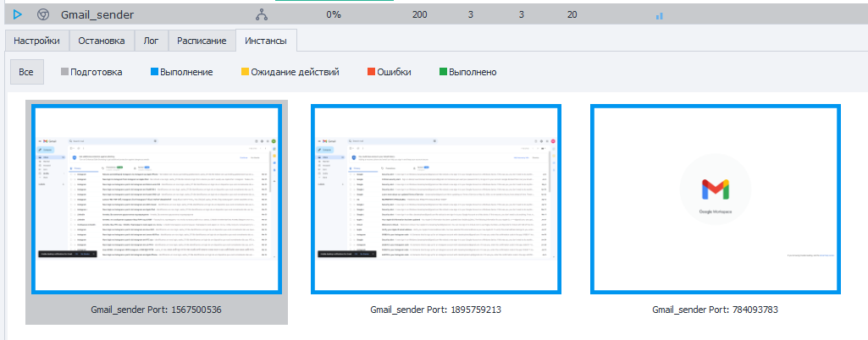Screen dimensions: 868x340
Task: Filter instances by Ошибки status
Action: click(390, 72)
